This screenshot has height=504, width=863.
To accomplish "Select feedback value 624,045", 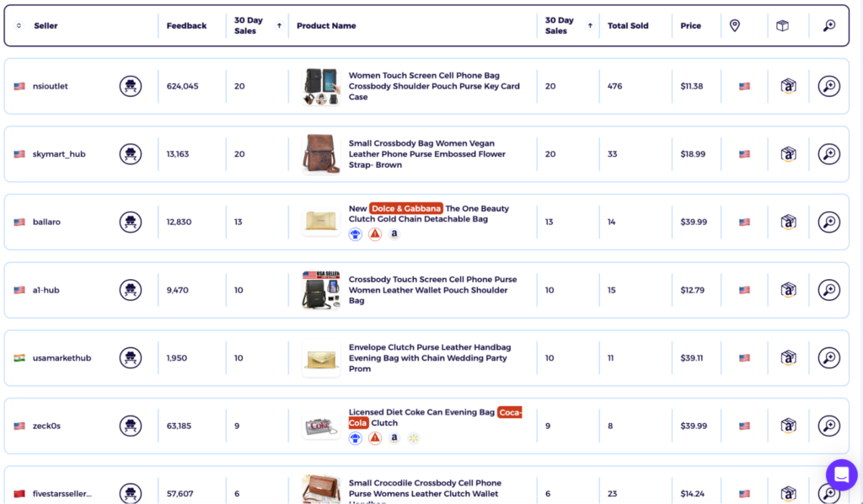I will point(182,86).
